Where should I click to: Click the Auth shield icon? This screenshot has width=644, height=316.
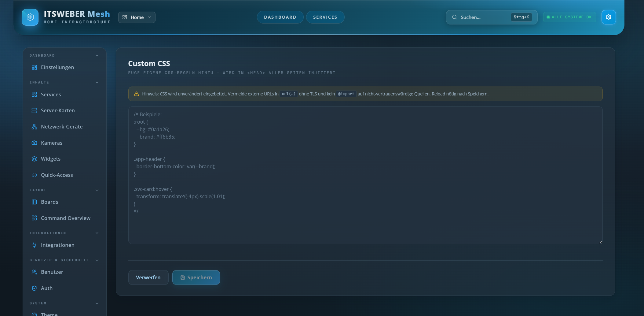pos(34,288)
